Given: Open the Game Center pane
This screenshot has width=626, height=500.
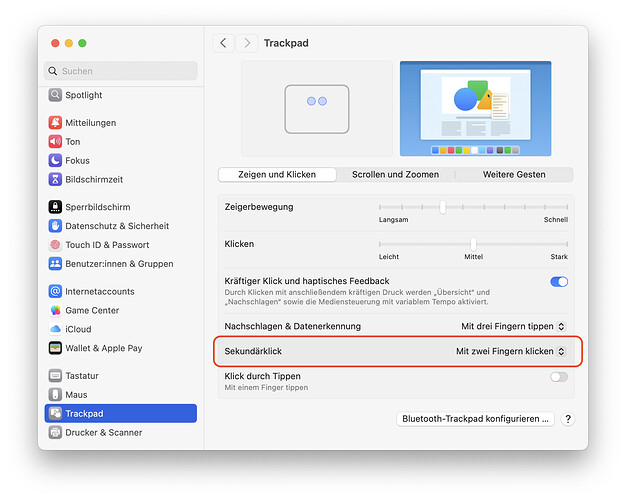Looking at the screenshot, I should (x=92, y=310).
